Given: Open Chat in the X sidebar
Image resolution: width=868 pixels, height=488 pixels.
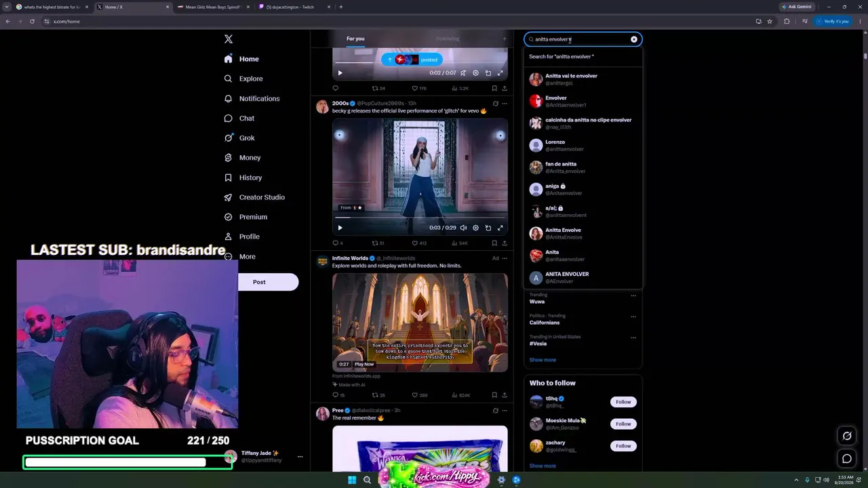Looking at the screenshot, I should click(239, 118).
